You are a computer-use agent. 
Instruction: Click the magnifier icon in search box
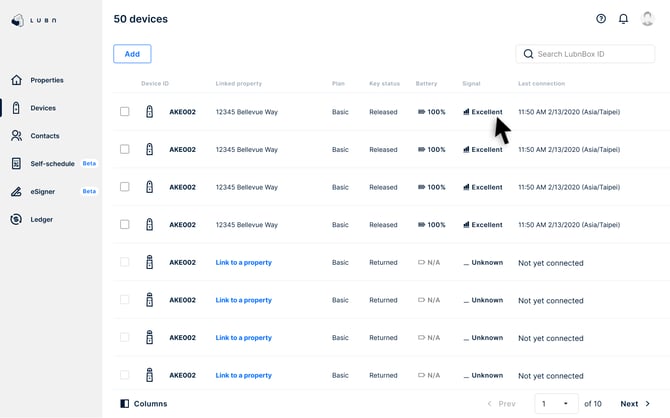[528, 54]
